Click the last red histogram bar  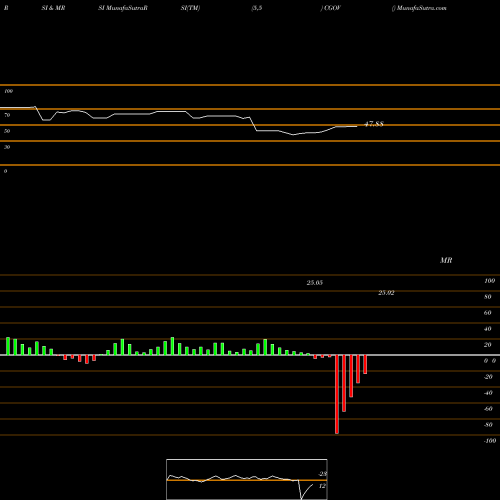coord(365,364)
